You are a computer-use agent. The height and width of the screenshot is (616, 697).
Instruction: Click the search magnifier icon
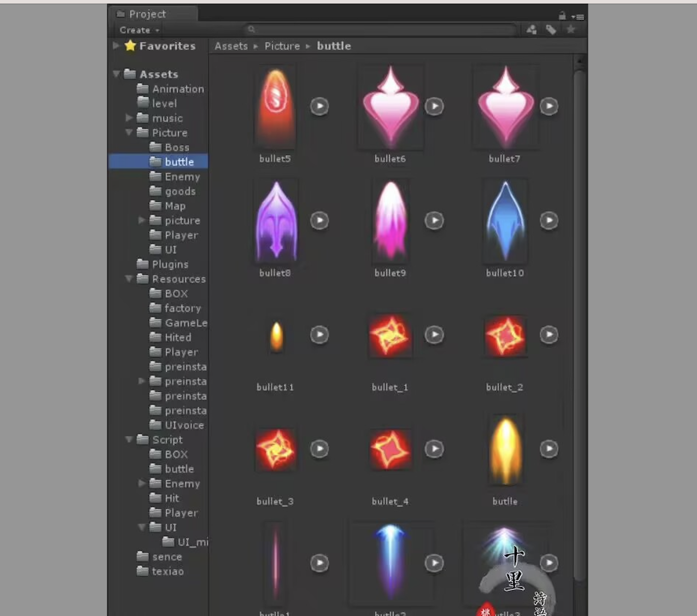pyautogui.click(x=252, y=29)
